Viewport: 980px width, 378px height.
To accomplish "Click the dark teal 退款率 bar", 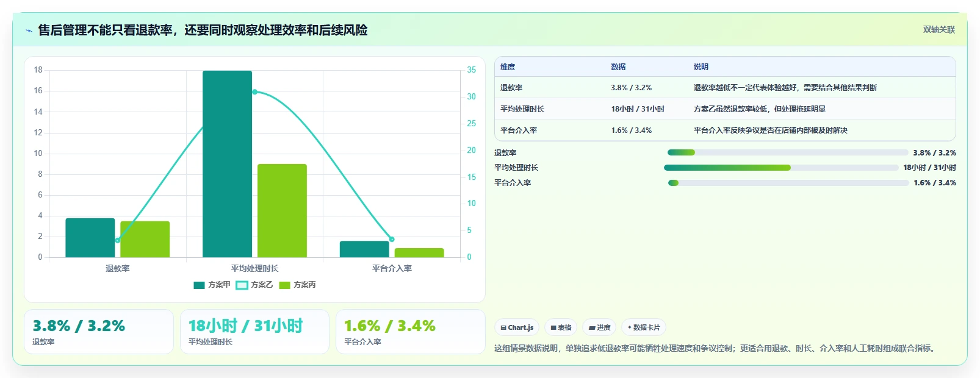I will point(90,238).
